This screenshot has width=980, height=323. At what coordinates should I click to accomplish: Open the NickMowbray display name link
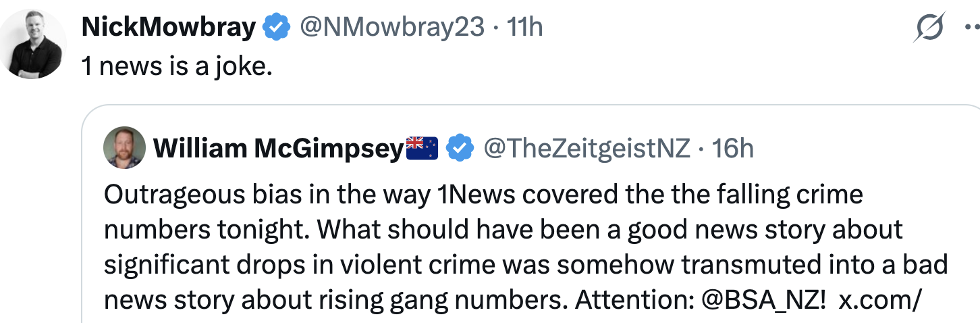(x=169, y=28)
